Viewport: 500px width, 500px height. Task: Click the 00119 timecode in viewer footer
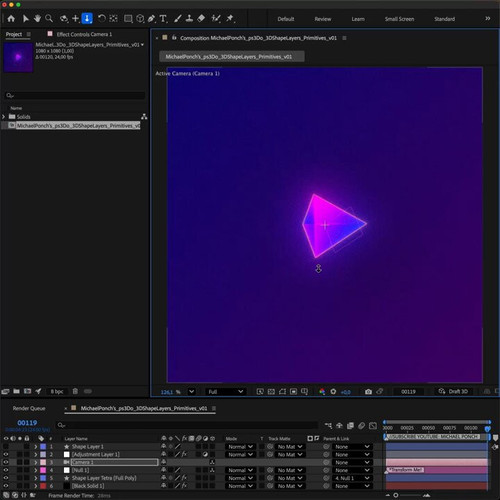click(408, 392)
